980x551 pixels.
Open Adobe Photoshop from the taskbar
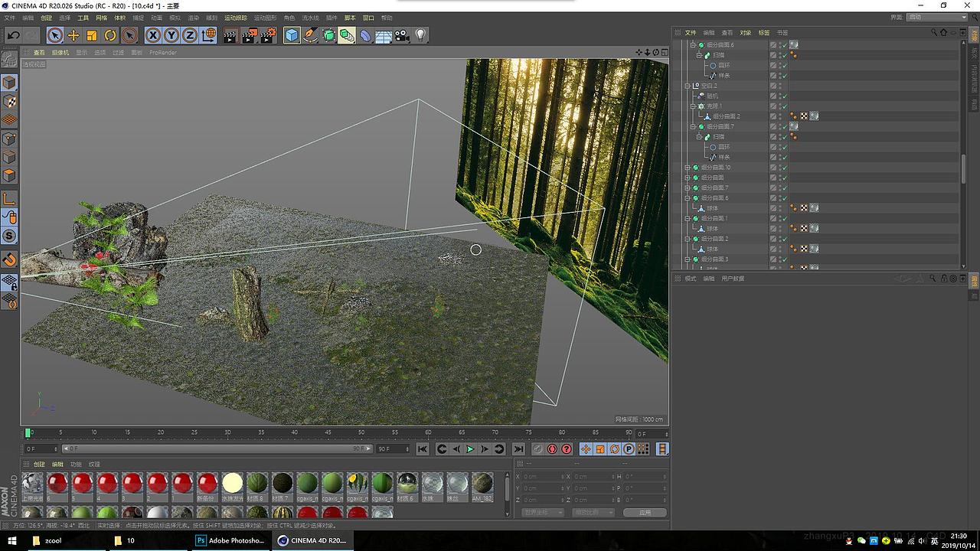click(x=230, y=540)
